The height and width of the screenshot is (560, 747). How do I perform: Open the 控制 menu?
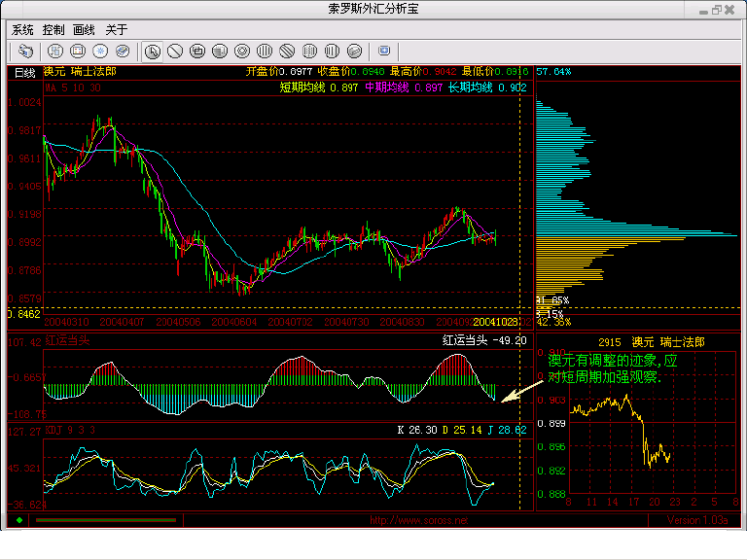(53, 29)
